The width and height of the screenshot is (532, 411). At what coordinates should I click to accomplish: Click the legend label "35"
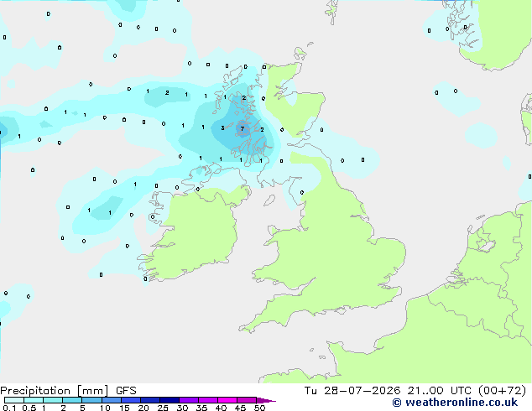tap(201, 408)
